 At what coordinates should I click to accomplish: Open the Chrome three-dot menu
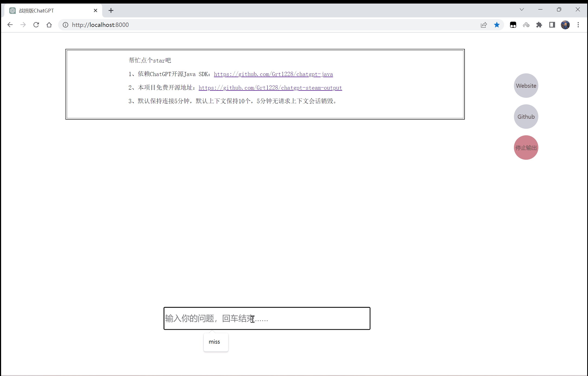[578, 25]
